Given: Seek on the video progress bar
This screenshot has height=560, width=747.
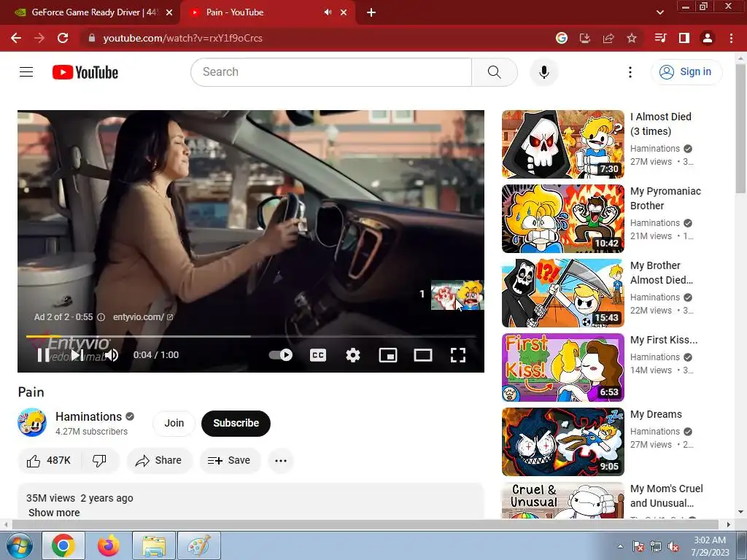Looking at the screenshot, I should point(251,336).
